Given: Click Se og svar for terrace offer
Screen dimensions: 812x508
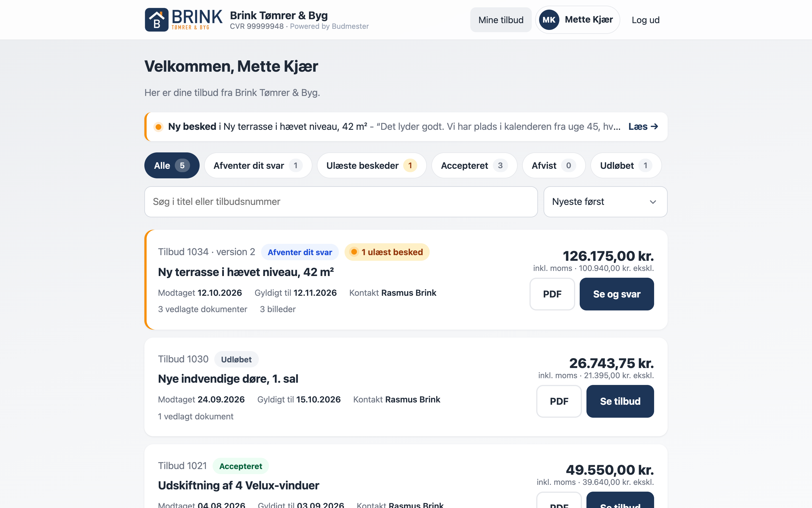Looking at the screenshot, I should pyautogui.click(x=616, y=294).
